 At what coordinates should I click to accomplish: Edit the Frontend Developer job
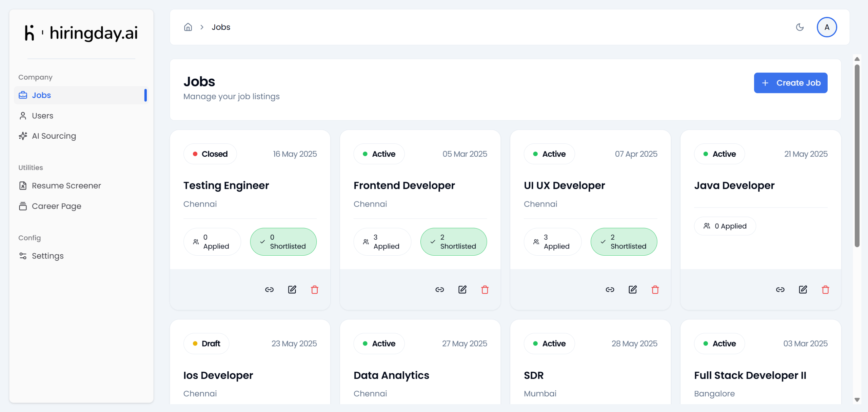[462, 290]
